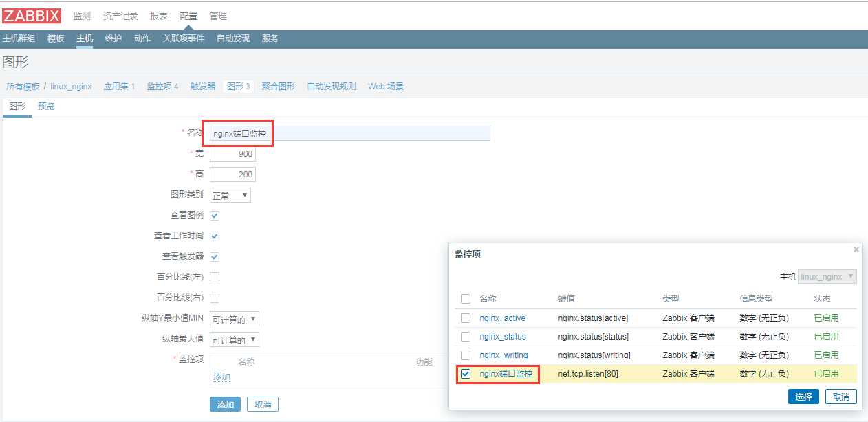The image size is (868, 422).
Task: Open the 监测 top menu
Action: tap(82, 16)
